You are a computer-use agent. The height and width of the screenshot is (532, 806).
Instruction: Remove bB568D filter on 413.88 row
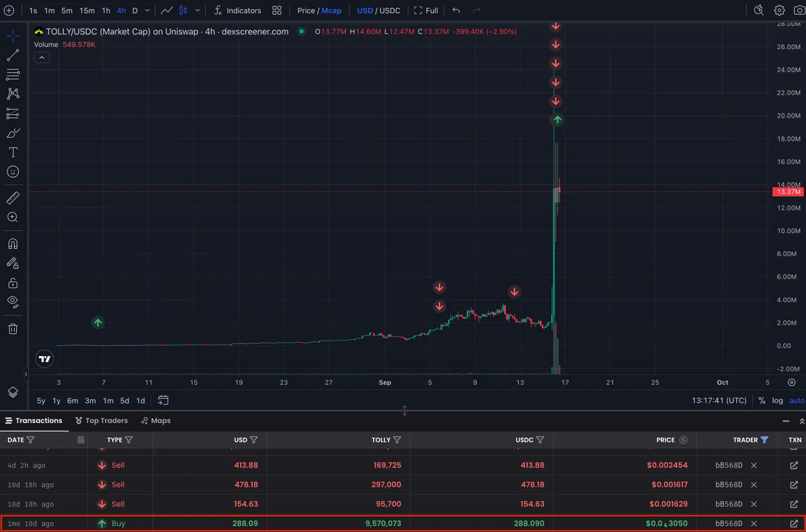[754, 465]
